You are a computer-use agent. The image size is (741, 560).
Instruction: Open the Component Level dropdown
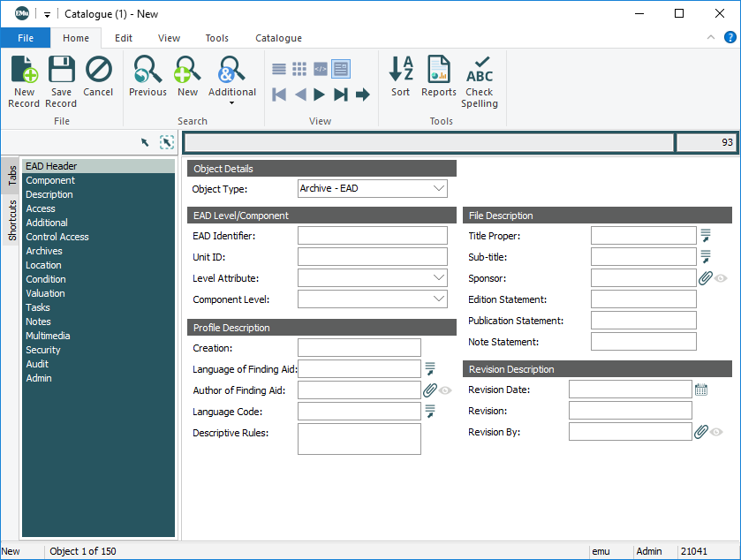tap(439, 299)
